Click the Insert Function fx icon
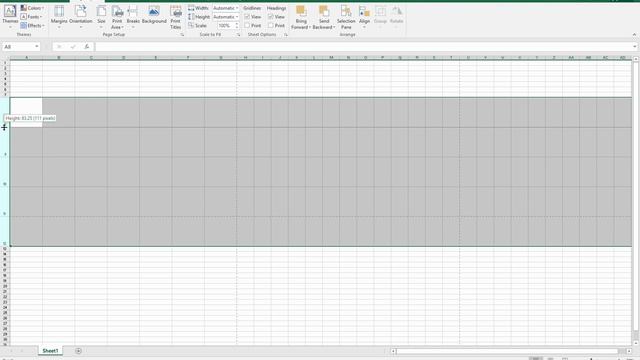 coord(87,47)
